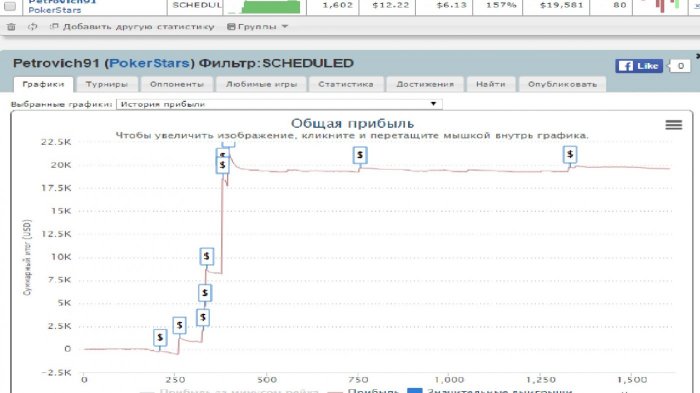
Task: Click the $6.13 value in top row
Action: pyautogui.click(x=451, y=5)
